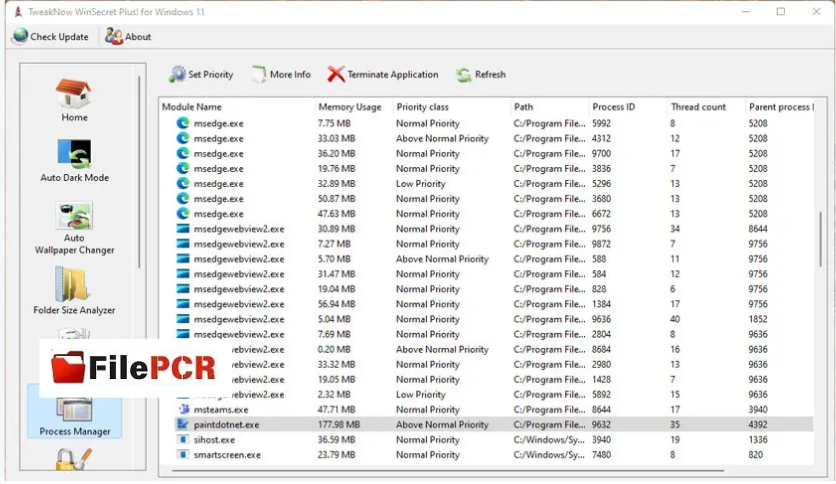Click the C:/Windows/Sy... path for process 7480
This screenshot has height=484, width=836.
click(549, 455)
